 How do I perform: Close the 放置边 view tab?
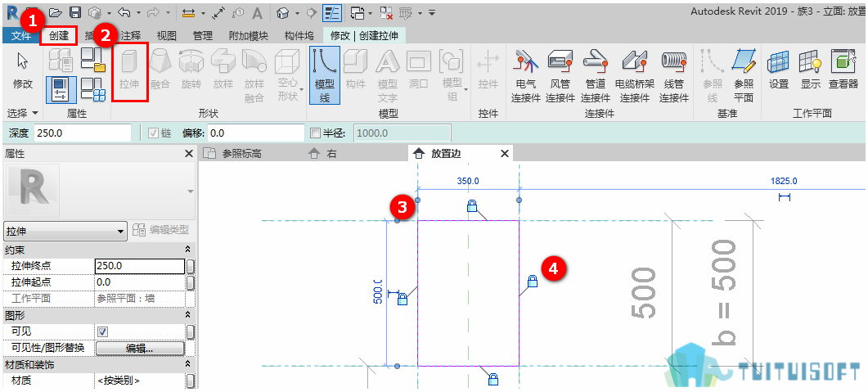coord(504,154)
